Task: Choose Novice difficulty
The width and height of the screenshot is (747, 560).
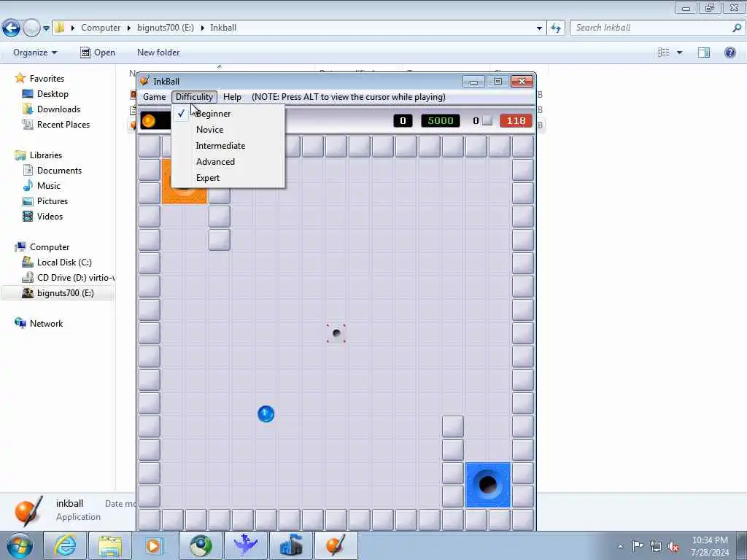Action: [x=228, y=130]
